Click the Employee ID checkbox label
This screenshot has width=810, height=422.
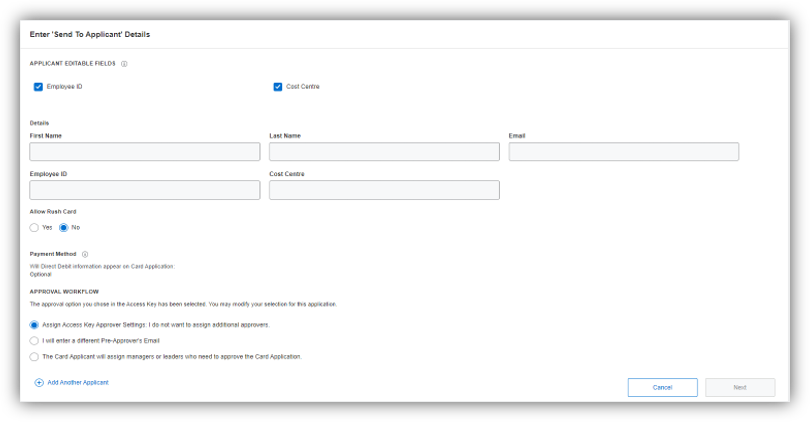tap(64, 87)
